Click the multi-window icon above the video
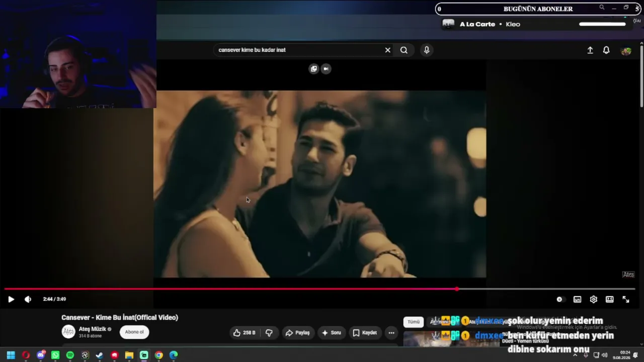This screenshot has height=362, width=644. click(x=313, y=69)
